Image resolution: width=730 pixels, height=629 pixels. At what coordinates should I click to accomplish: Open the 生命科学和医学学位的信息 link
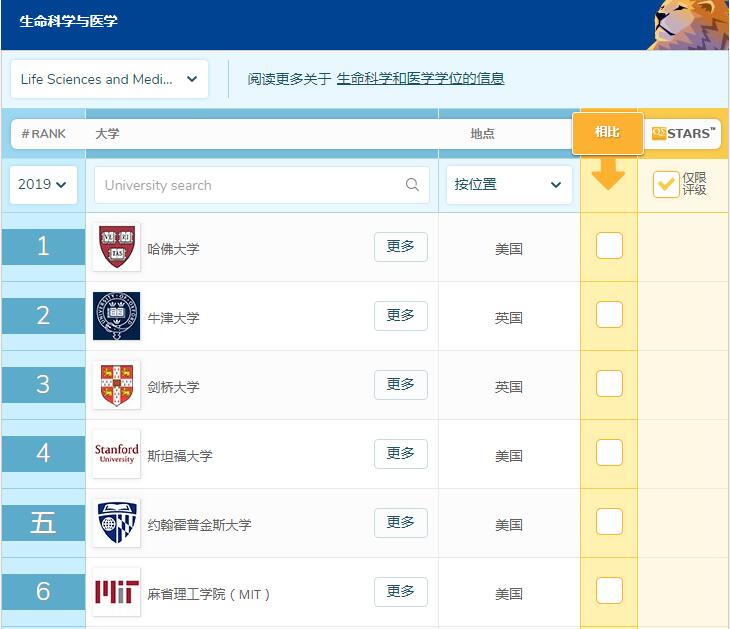click(x=420, y=79)
